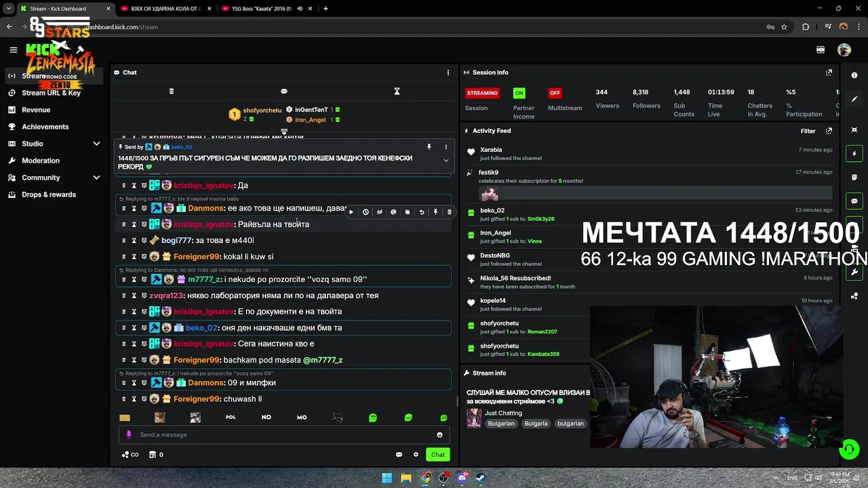Open the Stream URL & Key page
Viewport: 868px width, 488px height.
click(x=51, y=93)
